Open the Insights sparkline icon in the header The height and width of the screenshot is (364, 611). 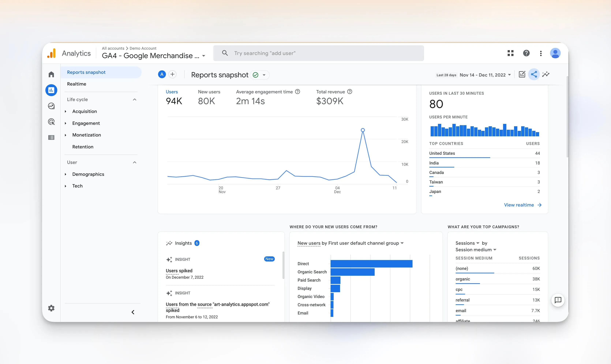click(546, 74)
